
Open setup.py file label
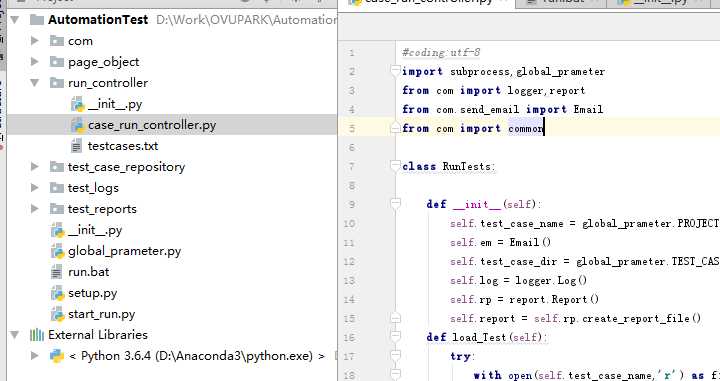(92, 293)
